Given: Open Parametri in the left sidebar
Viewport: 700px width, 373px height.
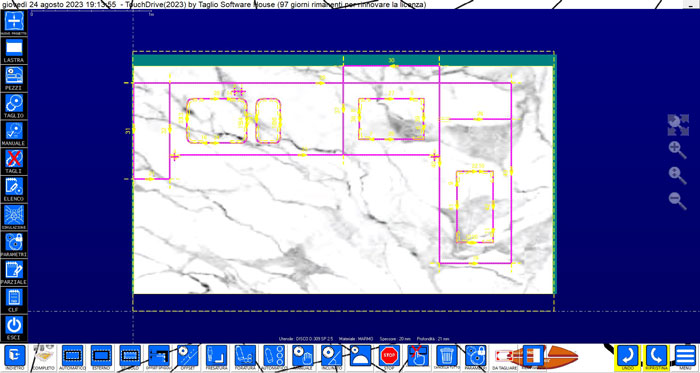Looking at the screenshot, I should 14,245.
